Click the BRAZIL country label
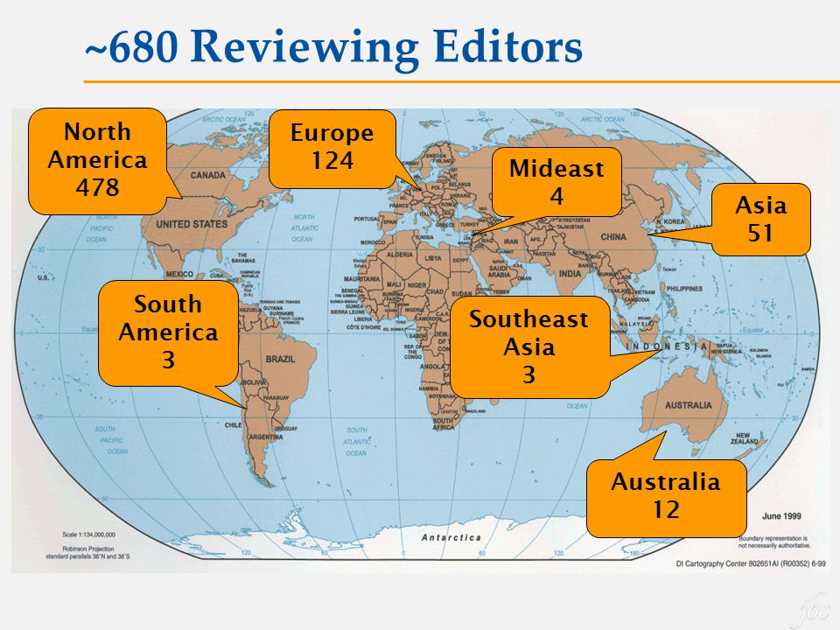Viewport: 840px width, 630px height. 280,359
